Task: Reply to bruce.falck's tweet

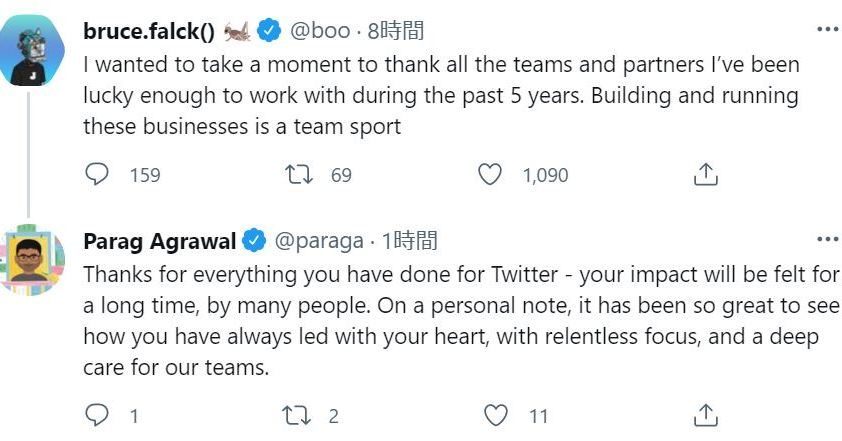Action: pos(97,175)
